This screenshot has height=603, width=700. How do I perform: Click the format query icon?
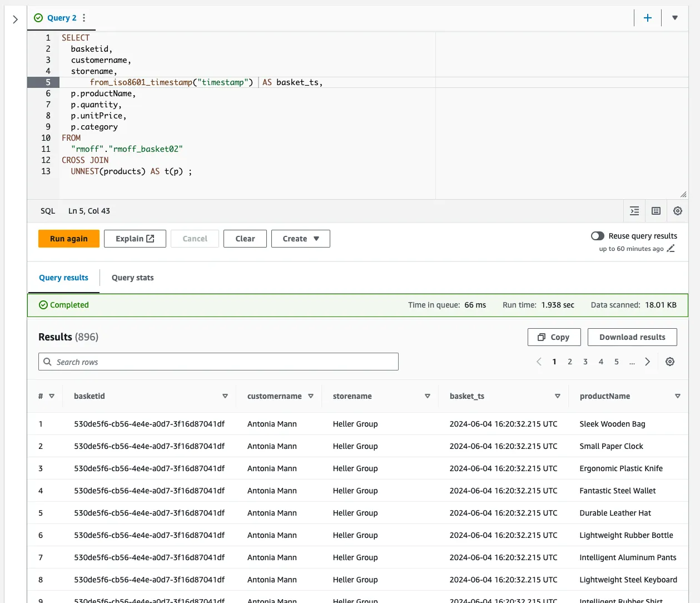point(634,211)
